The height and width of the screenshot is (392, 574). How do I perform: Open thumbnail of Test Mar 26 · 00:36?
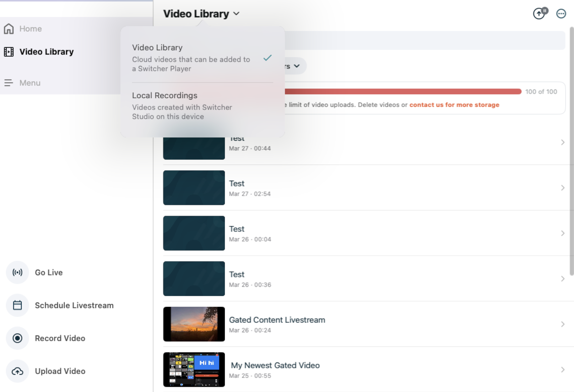point(194,279)
